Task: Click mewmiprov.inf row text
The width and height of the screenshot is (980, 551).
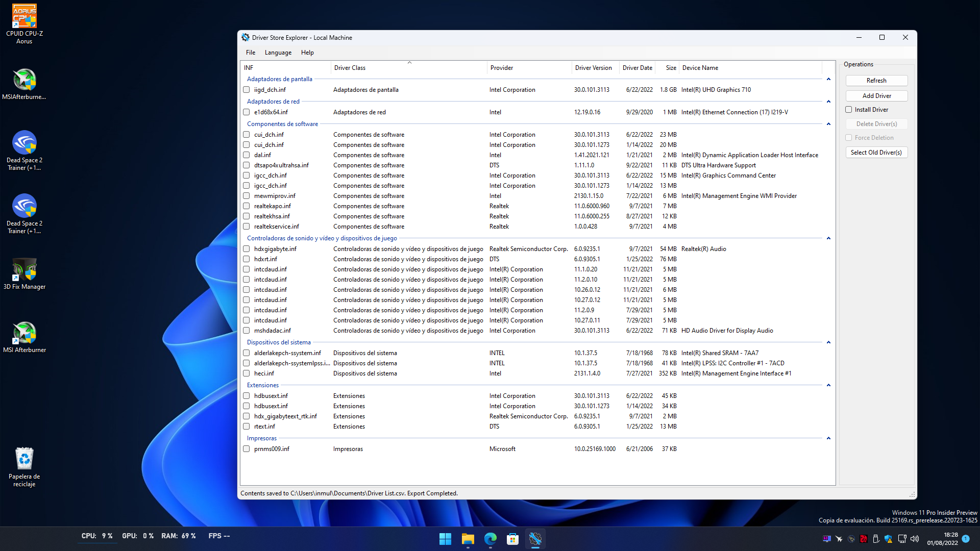Action: click(275, 196)
